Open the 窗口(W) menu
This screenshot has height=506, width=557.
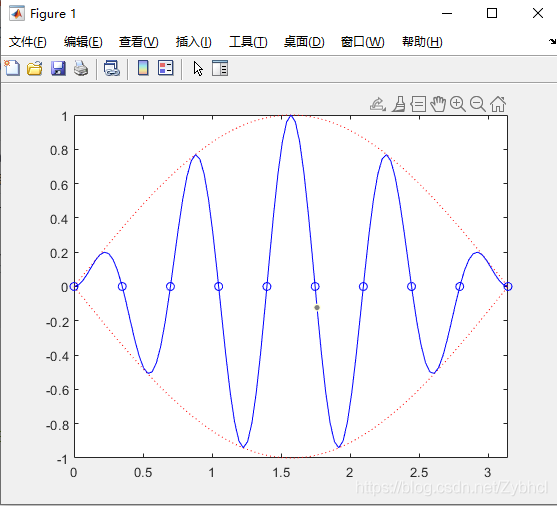click(362, 42)
